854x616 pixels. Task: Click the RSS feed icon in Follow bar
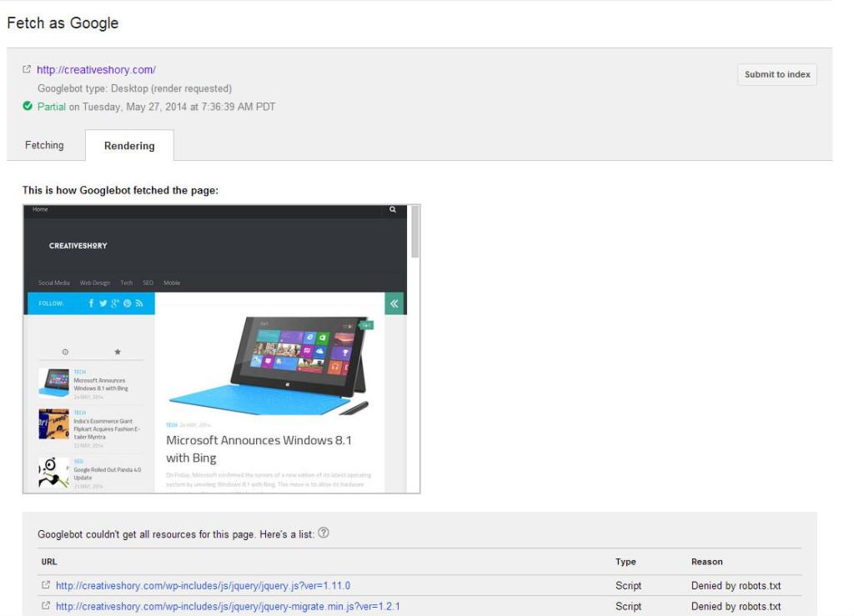139,303
